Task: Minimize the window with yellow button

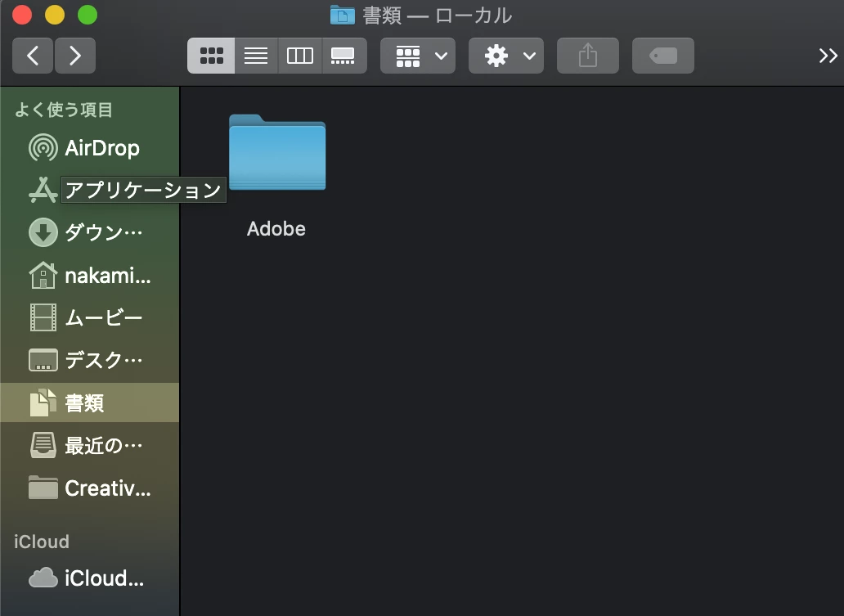Action: tap(55, 15)
